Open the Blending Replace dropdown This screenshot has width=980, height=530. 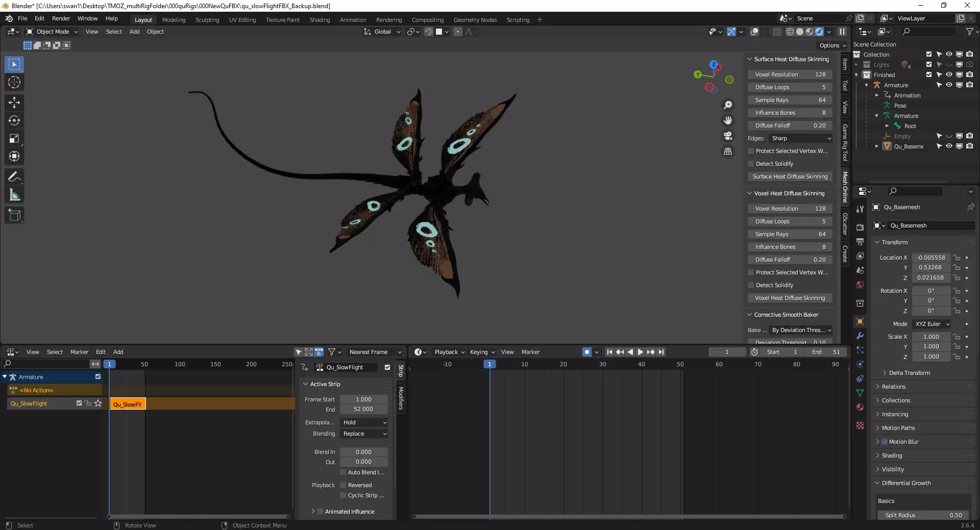[x=364, y=434]
